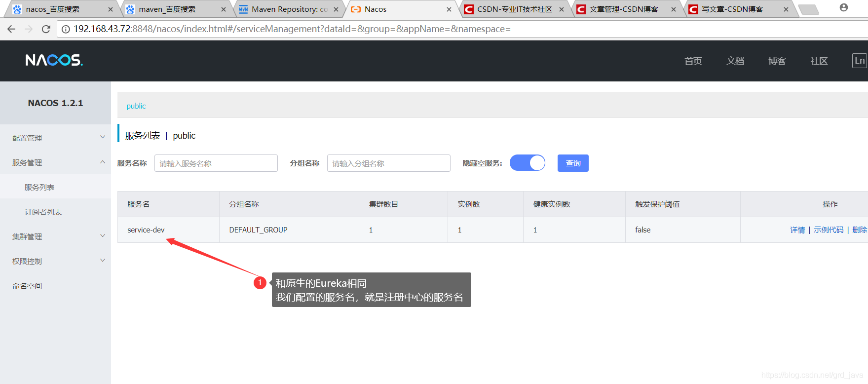Click the 实例数 column header
This screenshot has height=384, width=868.
click(486, 204)
